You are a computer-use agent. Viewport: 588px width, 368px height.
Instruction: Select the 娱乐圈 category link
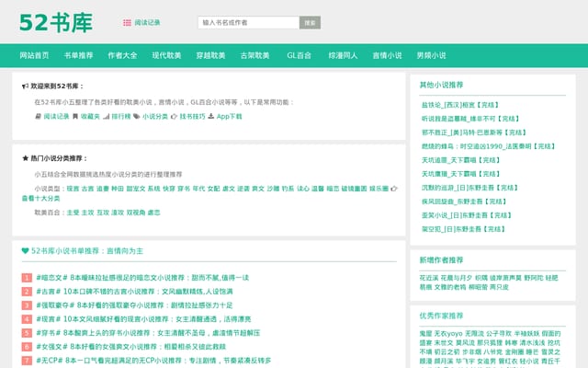(x=379, y=189)
